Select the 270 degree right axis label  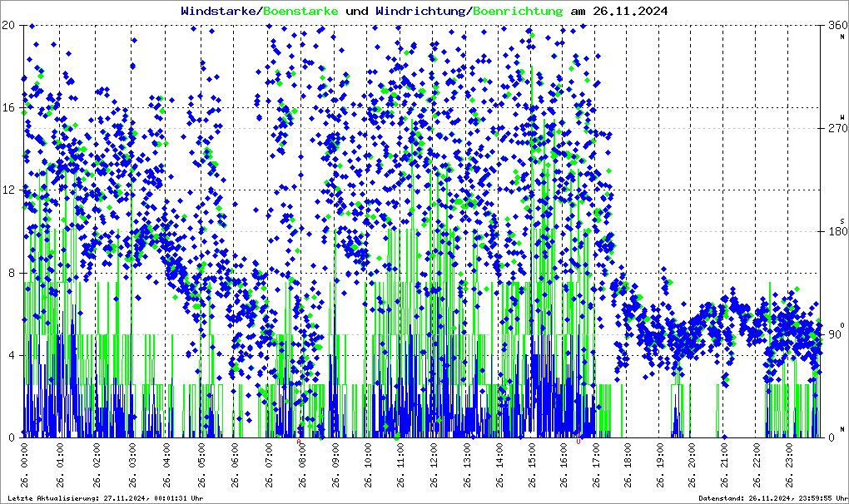click(835, 129)
